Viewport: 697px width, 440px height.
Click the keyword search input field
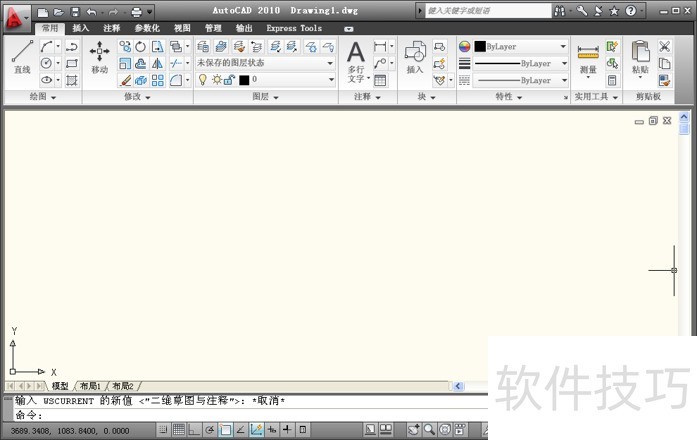pyautogui.click(x=485, y=12)
